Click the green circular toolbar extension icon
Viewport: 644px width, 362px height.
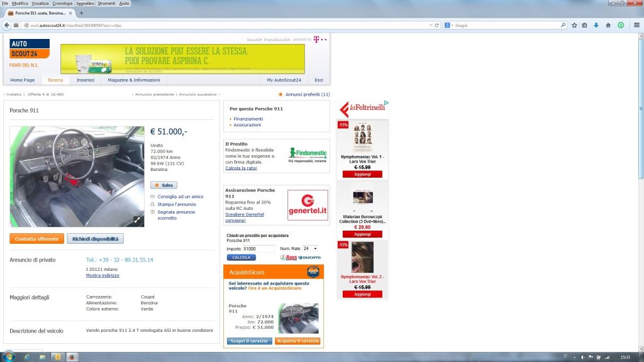click(621, 25)
